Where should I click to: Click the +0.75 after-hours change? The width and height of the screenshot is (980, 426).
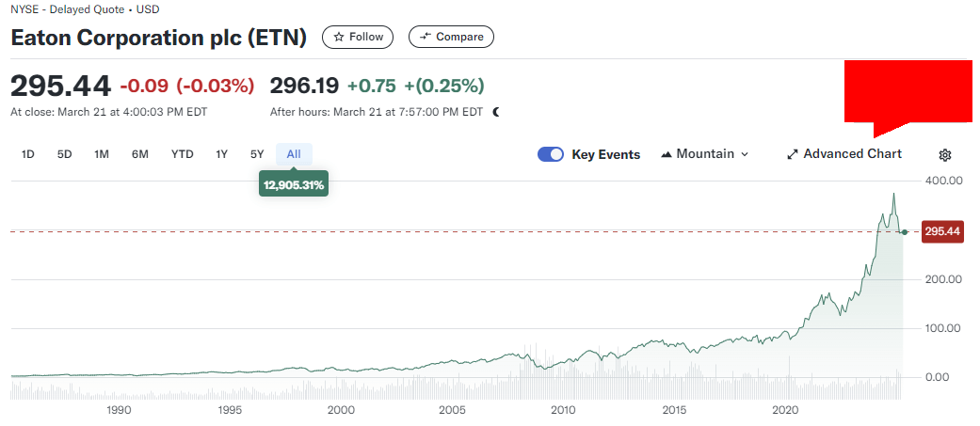[371, 86]
